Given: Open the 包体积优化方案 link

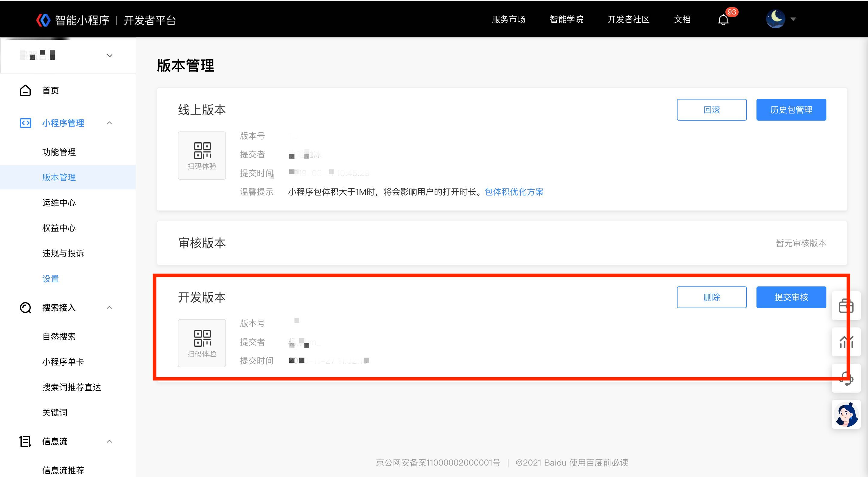Looking at the screenshot, I should click(514, 192).
